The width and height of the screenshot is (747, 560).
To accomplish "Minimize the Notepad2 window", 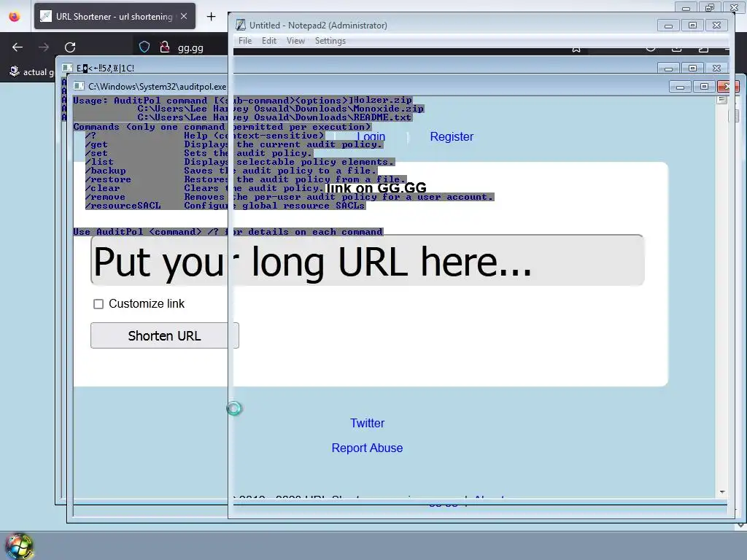I will click(x=668, y=26).
